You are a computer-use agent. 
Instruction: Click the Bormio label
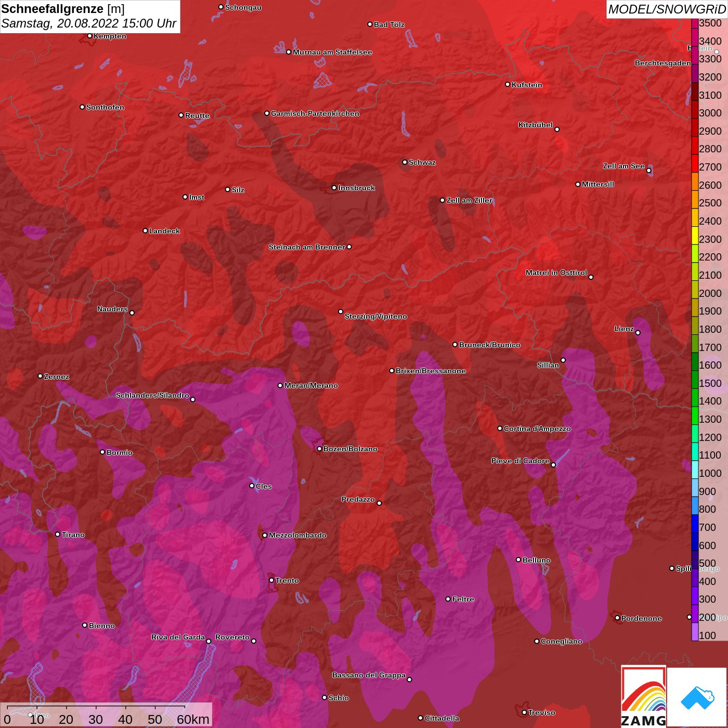click(x=120, y=452)
